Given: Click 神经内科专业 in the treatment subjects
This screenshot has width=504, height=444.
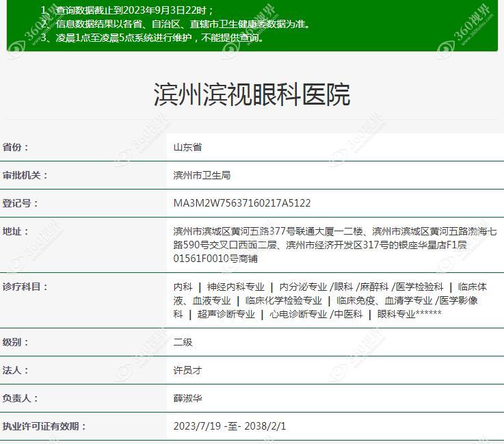Looking at the screenshot, I should click(235, 287).
